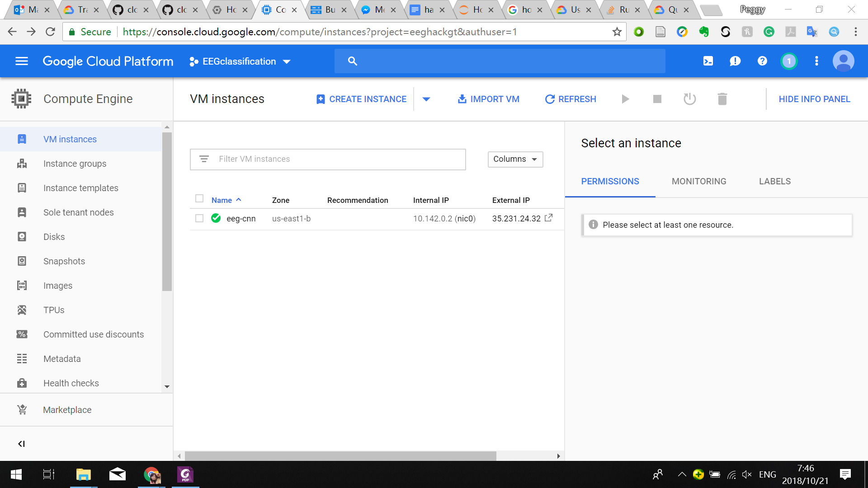Check the eeg-cnn instance checkbox

click(199, 218)
